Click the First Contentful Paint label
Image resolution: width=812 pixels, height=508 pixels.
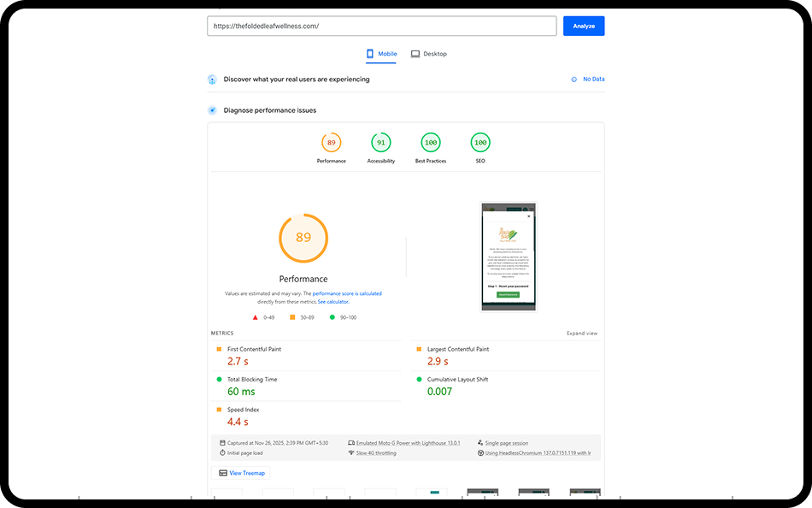[254, 350]
